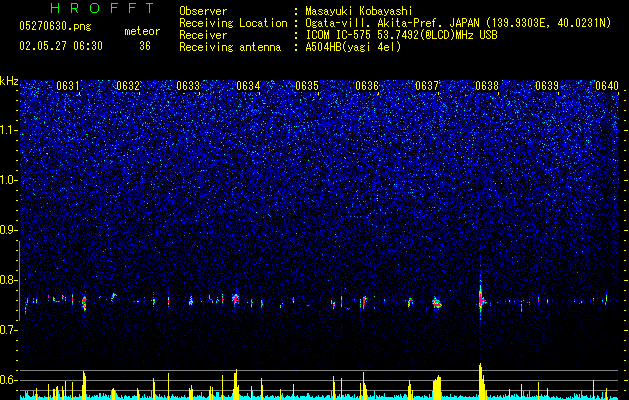Click the meteor echo cluster near 0637
629x400 pixels.
coord(437,303)
